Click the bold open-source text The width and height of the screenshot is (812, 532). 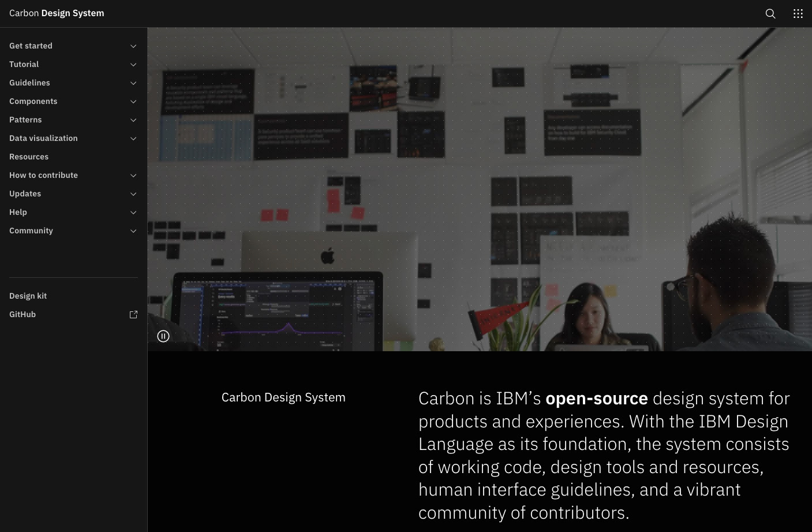(x=597, y=399)
